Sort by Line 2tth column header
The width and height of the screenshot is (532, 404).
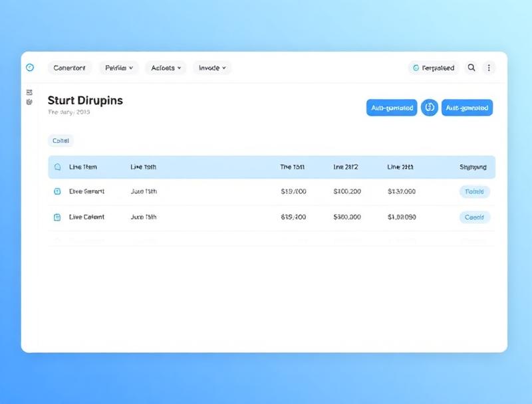coord(400,167)
